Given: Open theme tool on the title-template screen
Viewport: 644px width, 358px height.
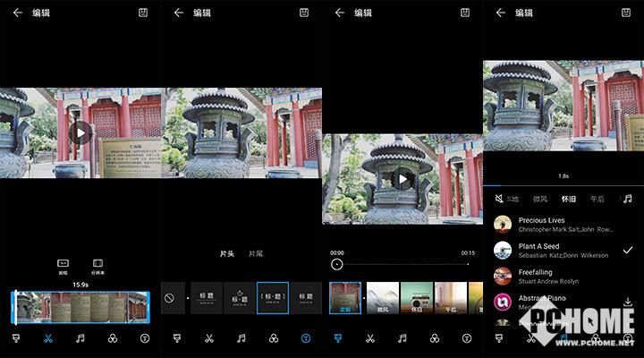Looking at the screenshot, I should tap(177, 338).
